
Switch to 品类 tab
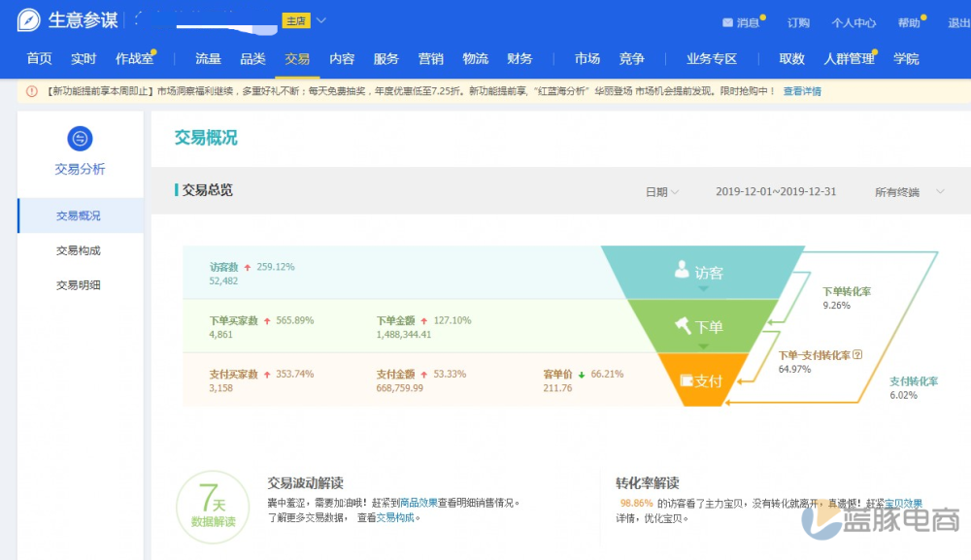(252, 59)
